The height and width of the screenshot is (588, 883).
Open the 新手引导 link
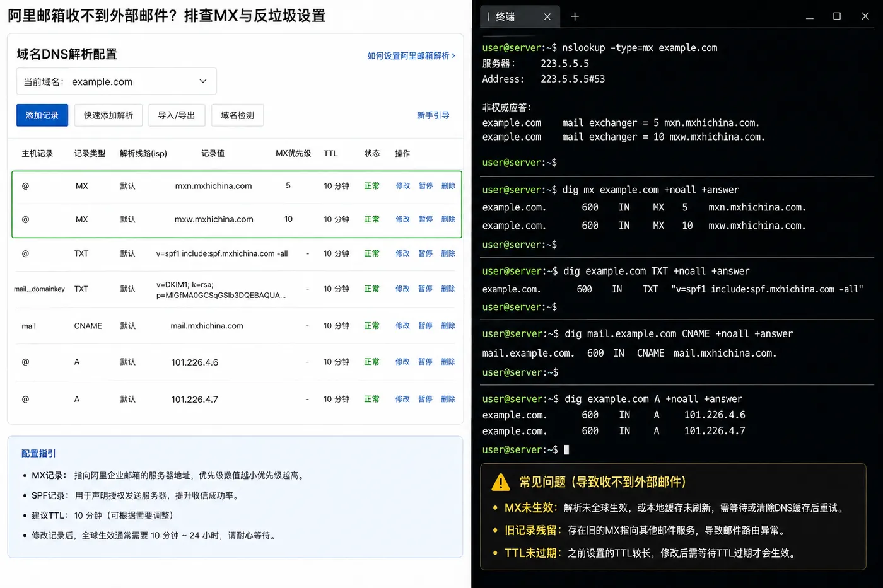point(433,115)
